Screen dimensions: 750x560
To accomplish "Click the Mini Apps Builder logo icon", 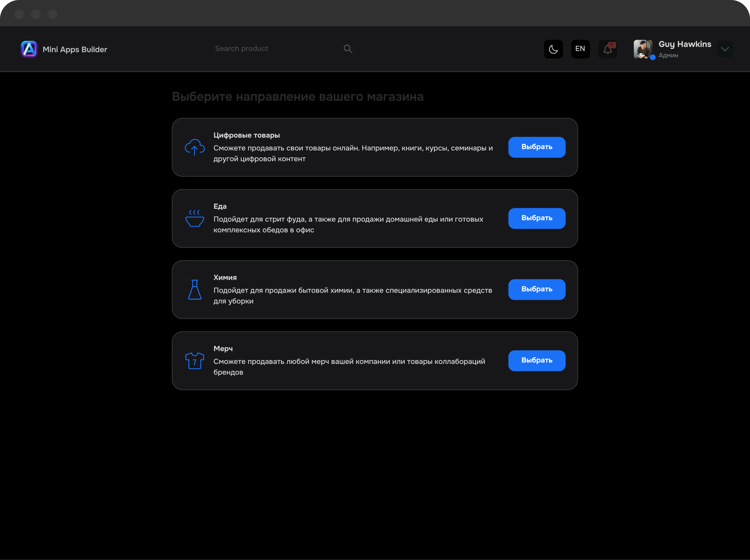I will tap(29, 49).
